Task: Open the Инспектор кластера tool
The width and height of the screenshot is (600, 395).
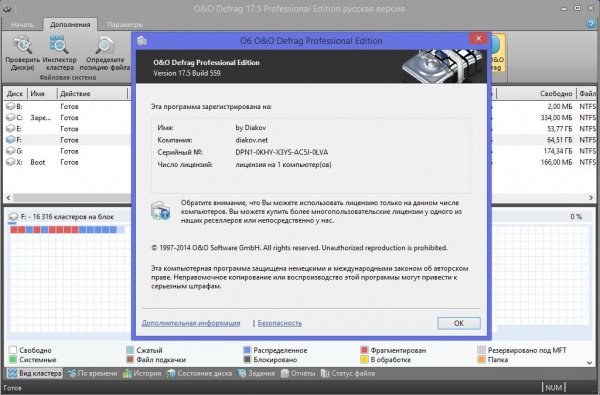Action: [59, 45]
